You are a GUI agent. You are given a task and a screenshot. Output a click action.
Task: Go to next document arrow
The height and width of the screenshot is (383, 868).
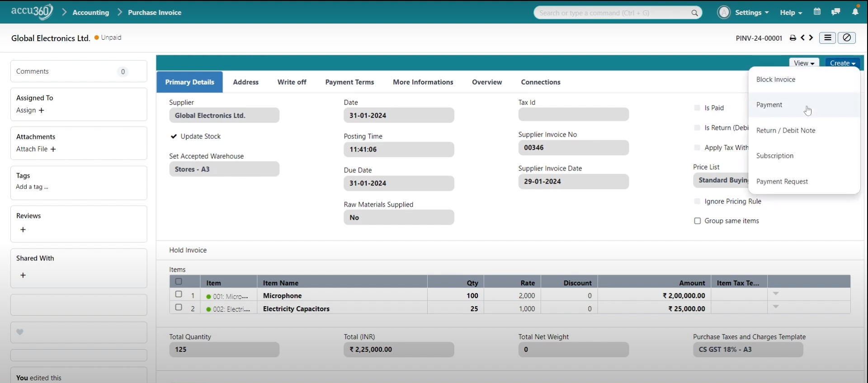tap(811, 38)
